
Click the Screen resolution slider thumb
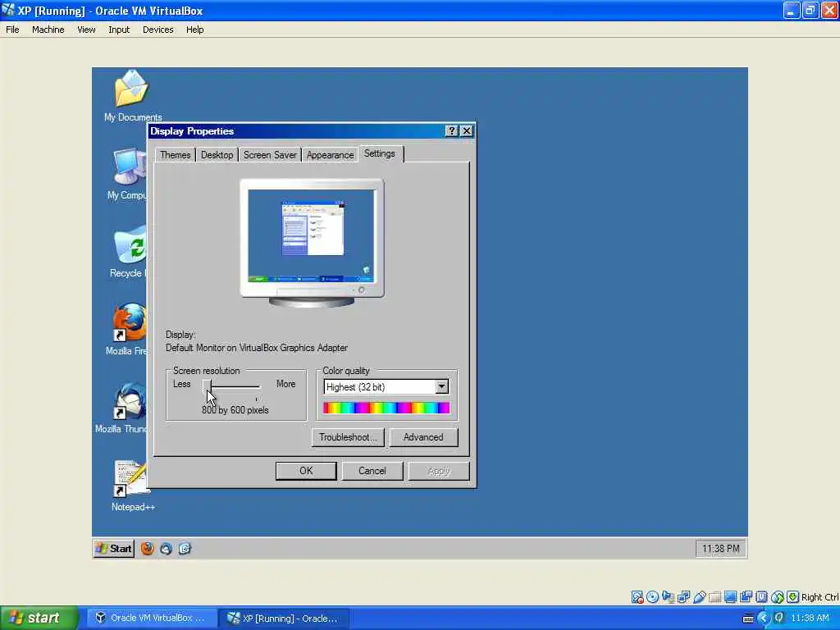207,386
